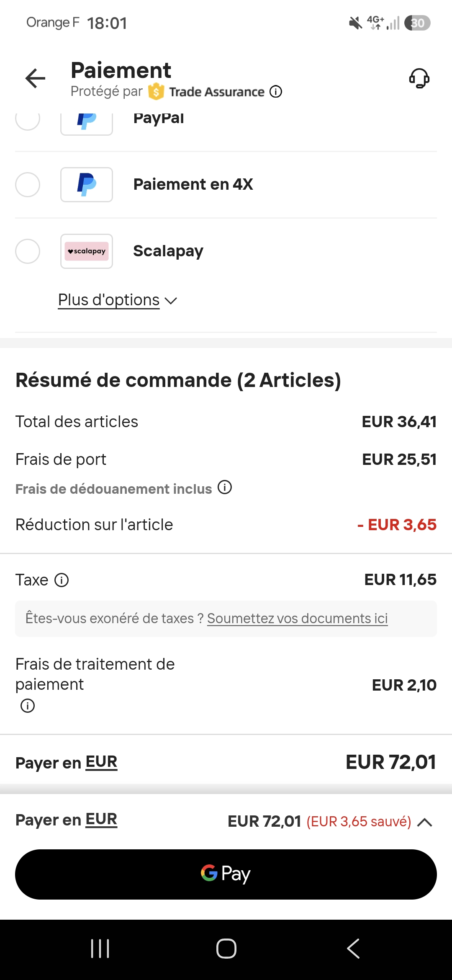The height and width of the screenshot is (980, 452).
Task: Go to Android home button
Action: coord(226,949)
